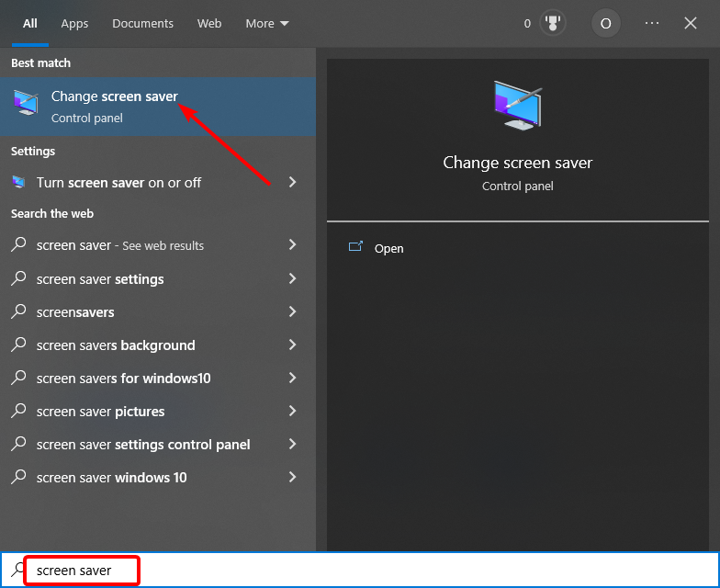Screen dimensions: 720x588
Task: Expand chevron for 'screen savers for windows10'
Action: click(x=292, y=378)
